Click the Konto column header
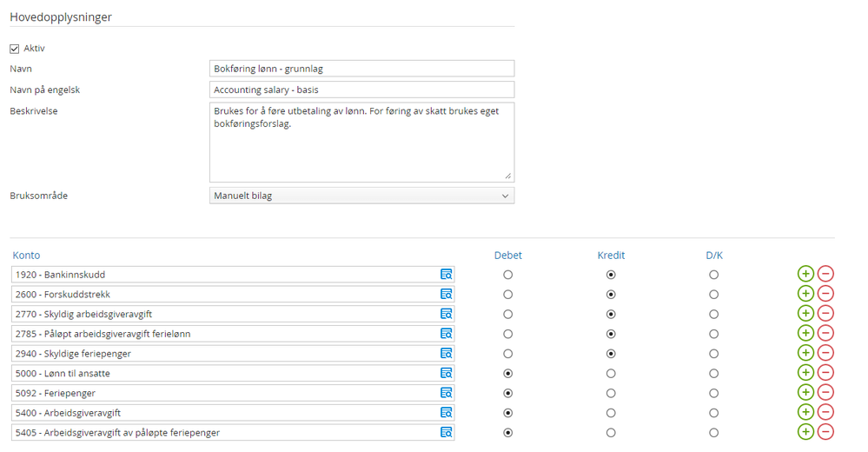 pos(26,256)
